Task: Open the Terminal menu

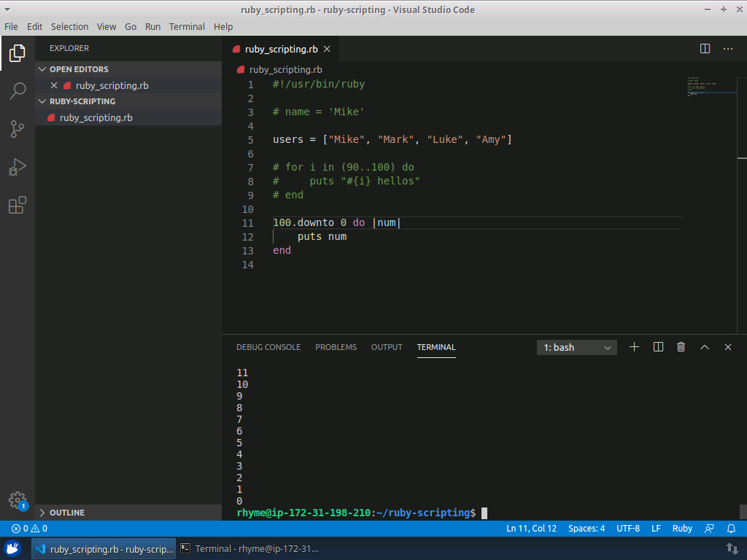Action: [187, 26]
